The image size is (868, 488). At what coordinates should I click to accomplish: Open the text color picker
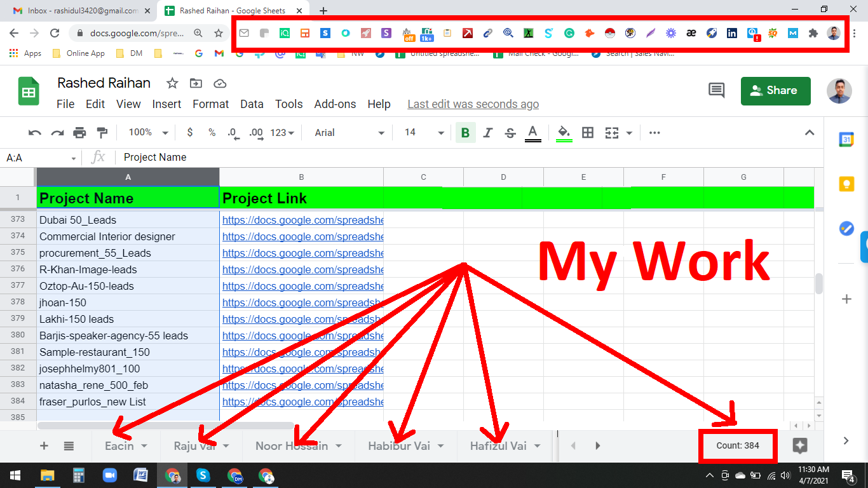coord(532,132)
